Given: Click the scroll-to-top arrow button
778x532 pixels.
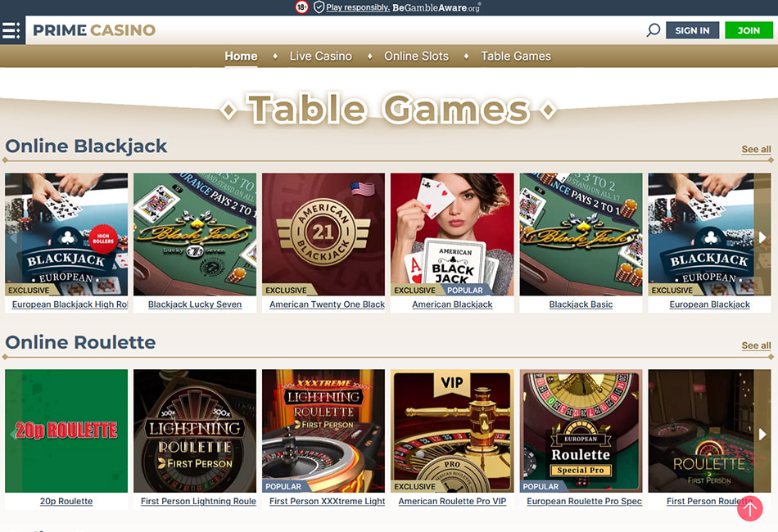Looking at the screenshot, I should [x=749, y=508].
